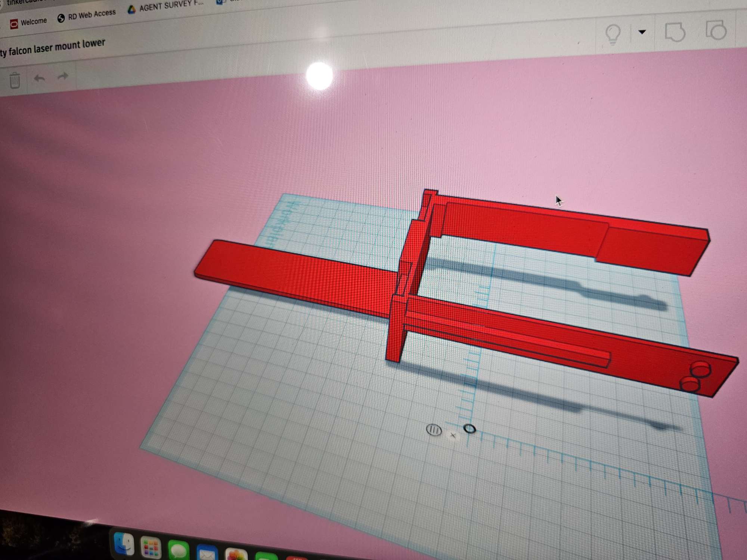Click the small circle handle near the ruler

pos(470,429)
